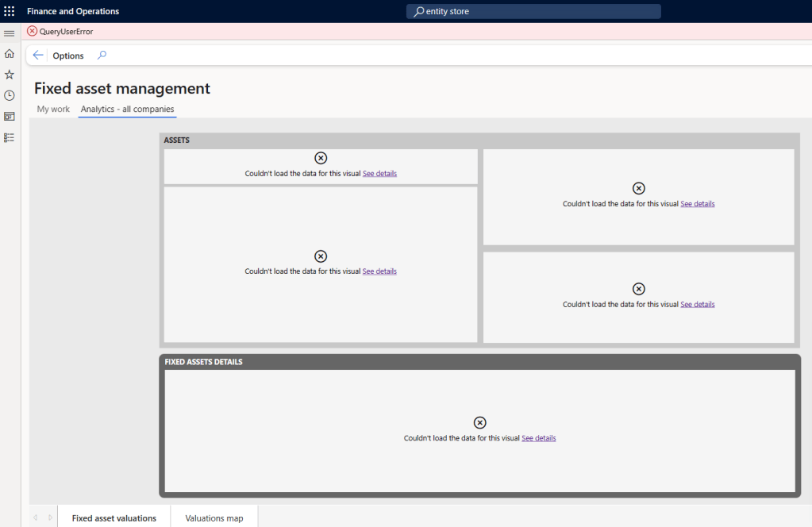Click the back arrow button
This screenshot has width=812, height=527.
tap(38, 56)
